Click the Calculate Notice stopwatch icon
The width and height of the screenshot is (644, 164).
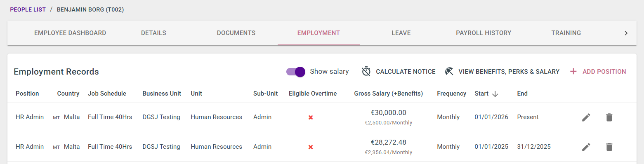coord(366,71)
